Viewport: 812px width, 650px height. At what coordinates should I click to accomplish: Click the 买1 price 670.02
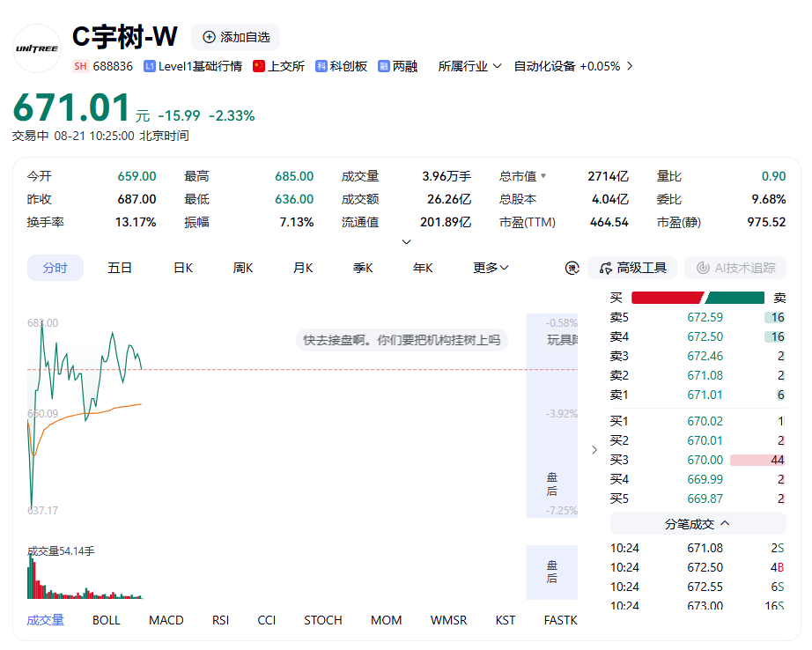pyautogui.click(x=705, y=421)
